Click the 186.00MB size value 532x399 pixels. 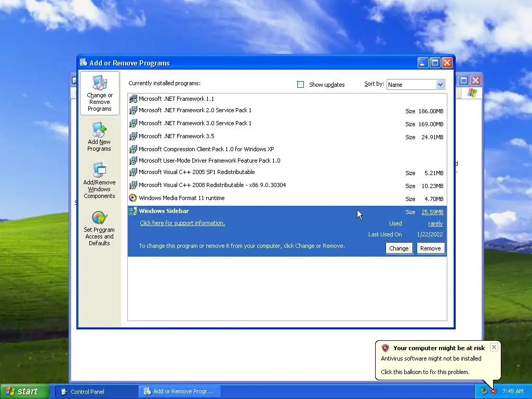tap(431, 111)
